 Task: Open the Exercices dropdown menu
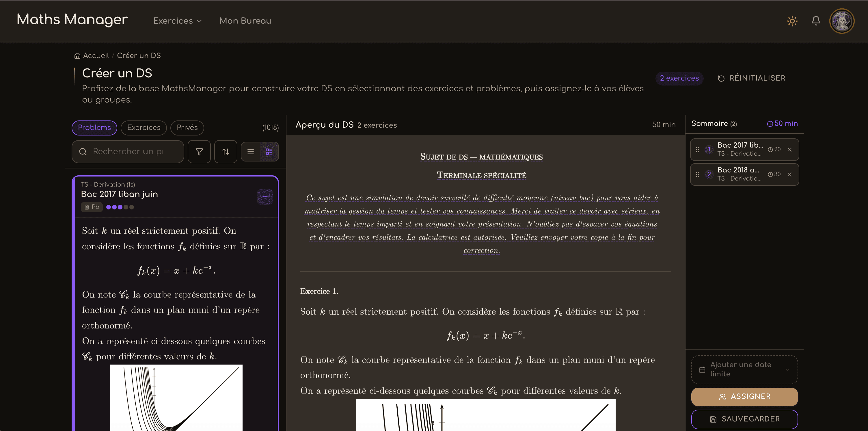point(178,21)
